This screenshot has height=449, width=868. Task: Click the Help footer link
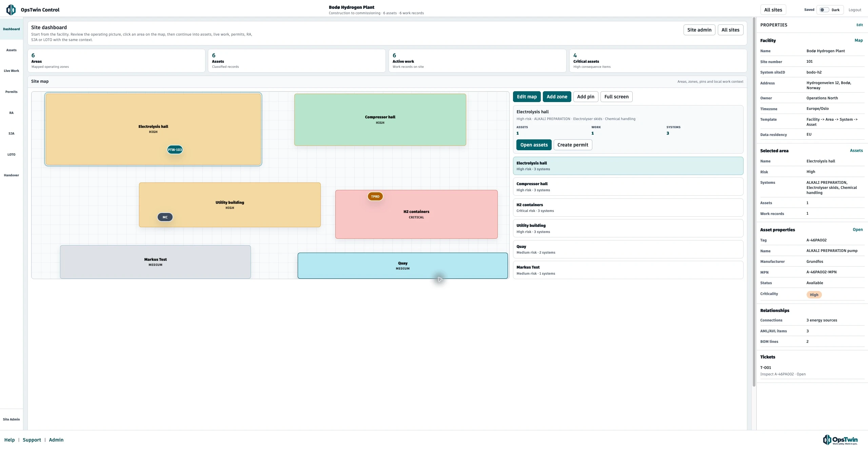(9, 440)
